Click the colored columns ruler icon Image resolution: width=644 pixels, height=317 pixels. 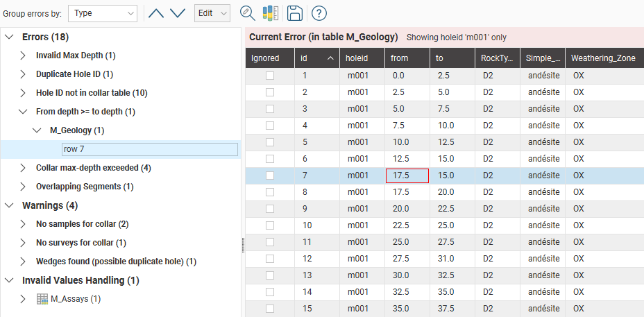click(271, 13)
